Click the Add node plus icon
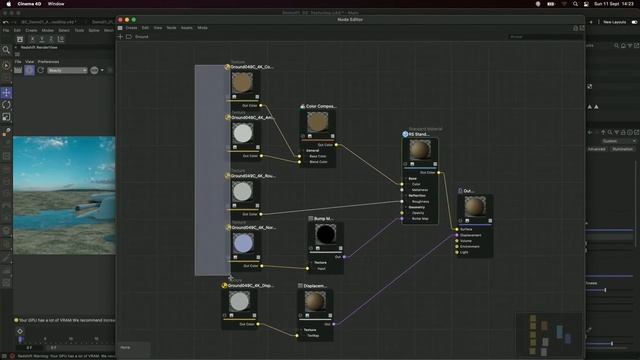This screenshot has width=640, height=360. (x=120, y=37)
